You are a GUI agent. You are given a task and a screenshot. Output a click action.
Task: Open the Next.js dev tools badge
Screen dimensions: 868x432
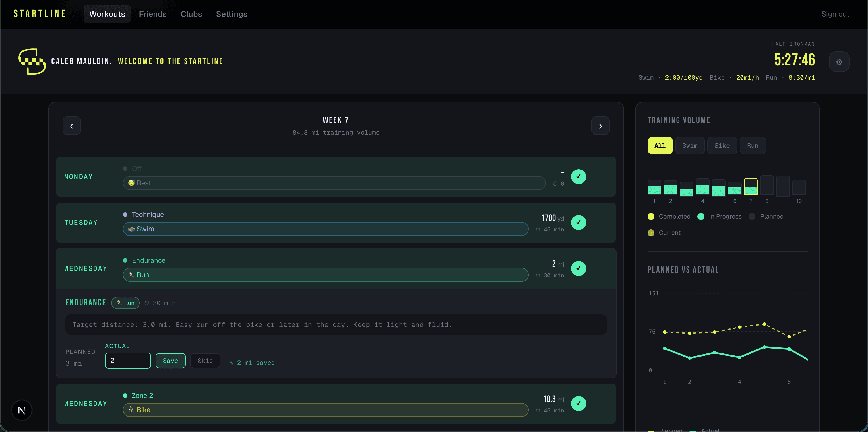click(x=22, y=410)
